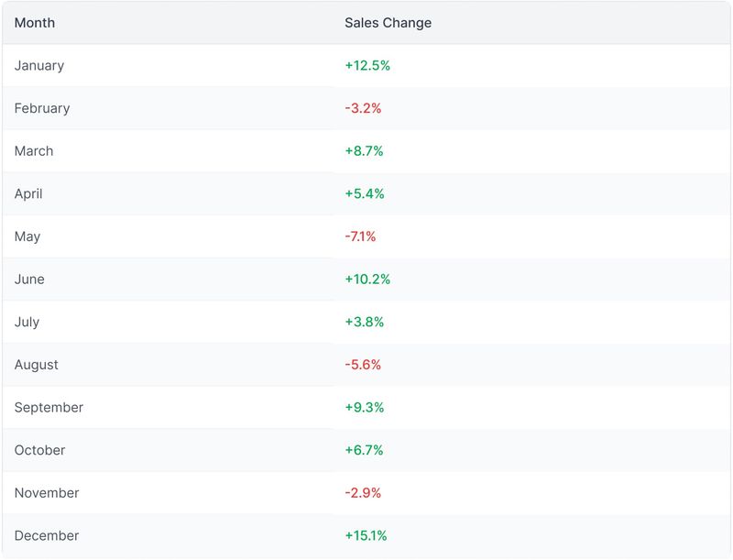
Task: Click the +10.2% sales change value
Action: tap(367, 280)
